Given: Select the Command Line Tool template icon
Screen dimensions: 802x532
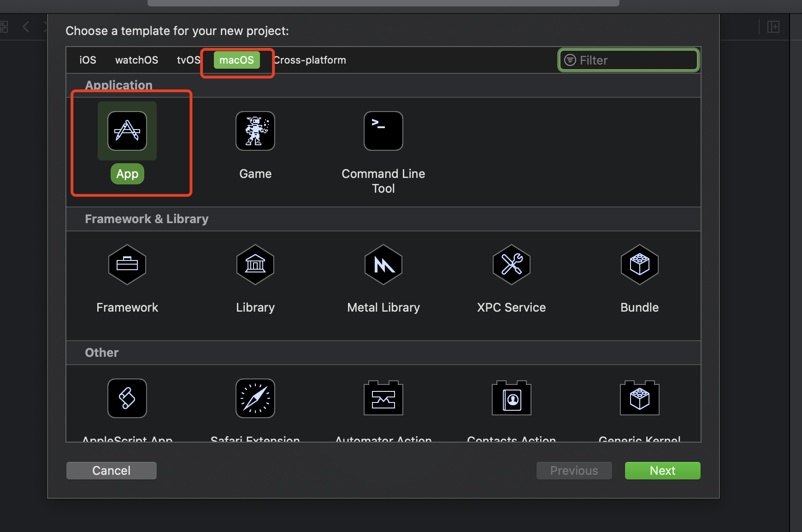Looking at the screenshot, I should coord(383,131).
